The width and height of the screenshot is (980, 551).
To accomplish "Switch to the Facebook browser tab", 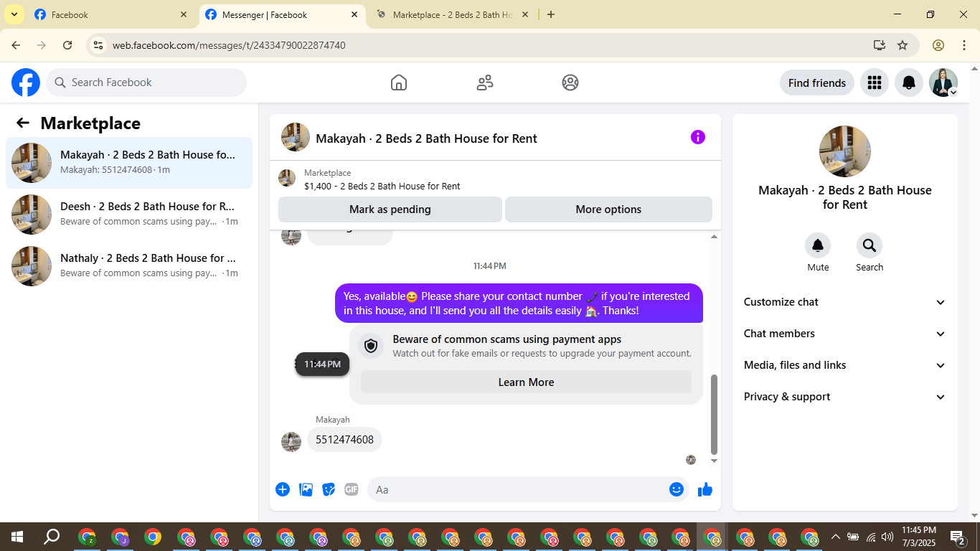I will [x=111, y=14].
